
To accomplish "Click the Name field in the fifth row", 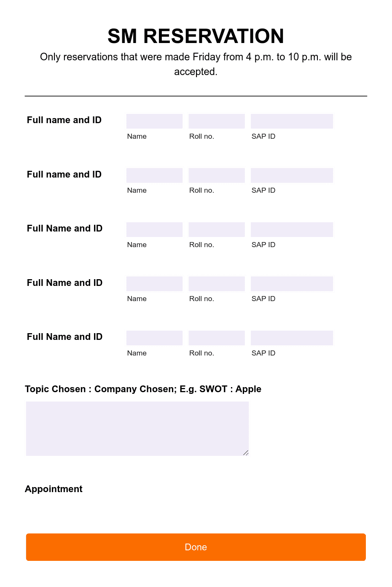I will tap(154, 338).
